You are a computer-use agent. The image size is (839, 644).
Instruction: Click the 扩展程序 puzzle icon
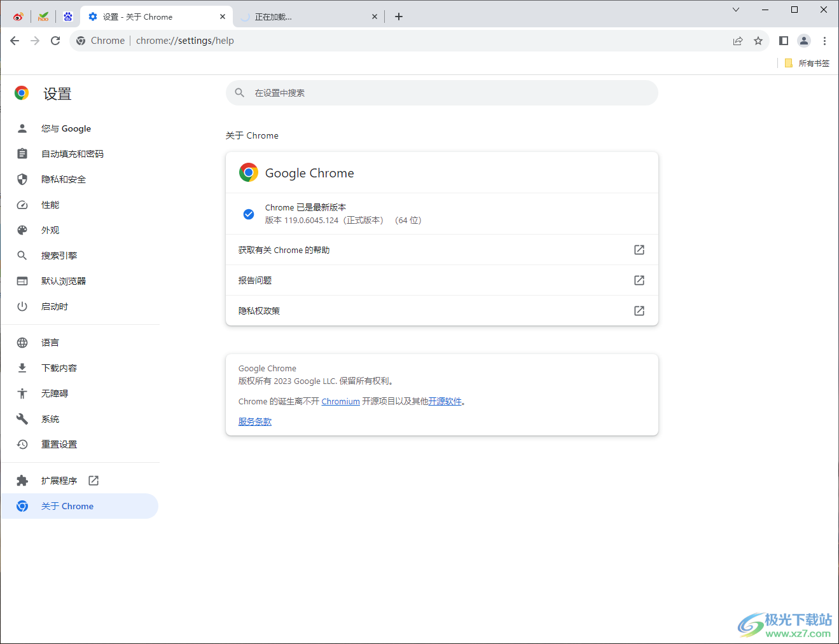pyautogui.click(x=22, y=481)
